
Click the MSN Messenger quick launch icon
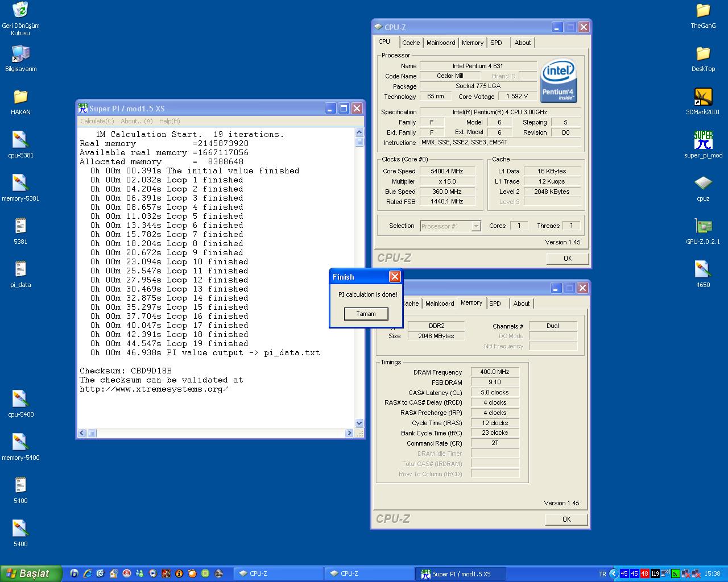(x=140, y=573)
